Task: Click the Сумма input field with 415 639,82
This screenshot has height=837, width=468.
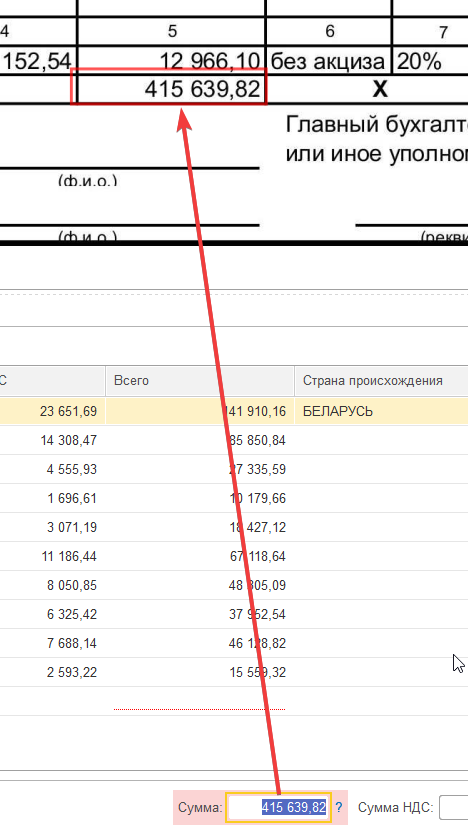Action: (279, 807)
